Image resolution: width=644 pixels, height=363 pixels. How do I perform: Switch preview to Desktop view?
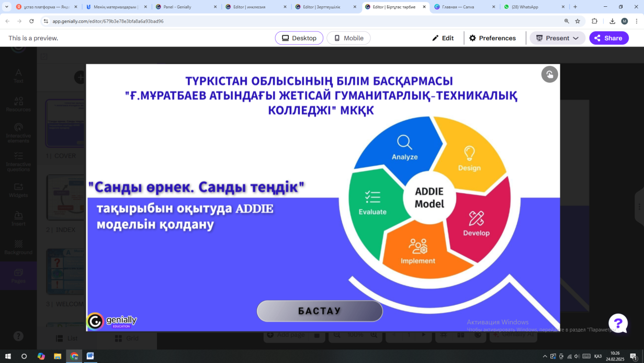(299, 38)
